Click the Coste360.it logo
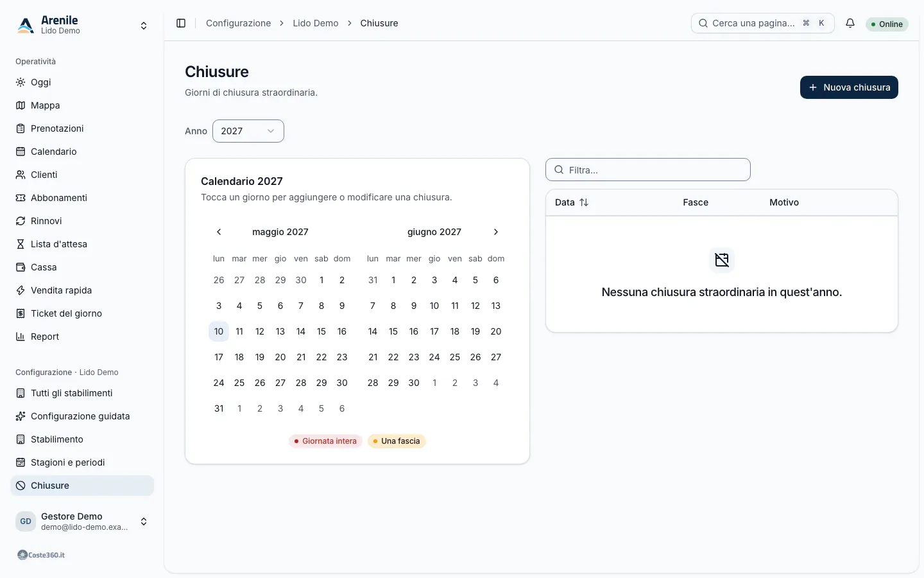Viewport: 924px width, 578px height. 41,555
